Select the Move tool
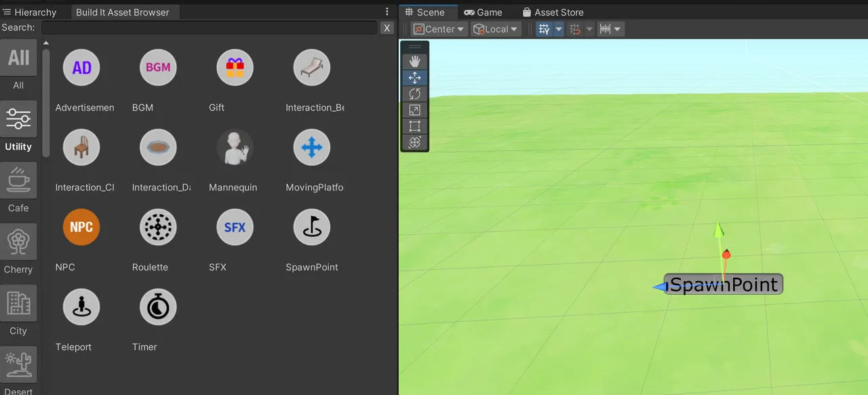The height and width of the screenshot is (395, 868). (414, 77)
